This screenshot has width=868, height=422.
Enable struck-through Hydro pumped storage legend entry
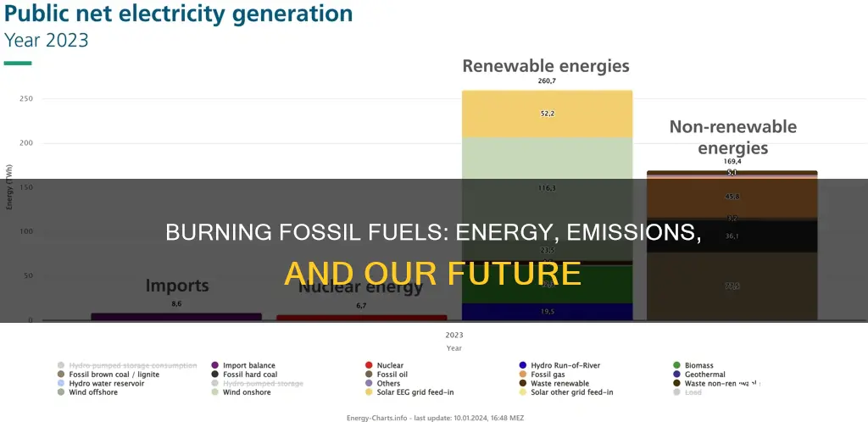pyautogui.click(x=258, y=383)
